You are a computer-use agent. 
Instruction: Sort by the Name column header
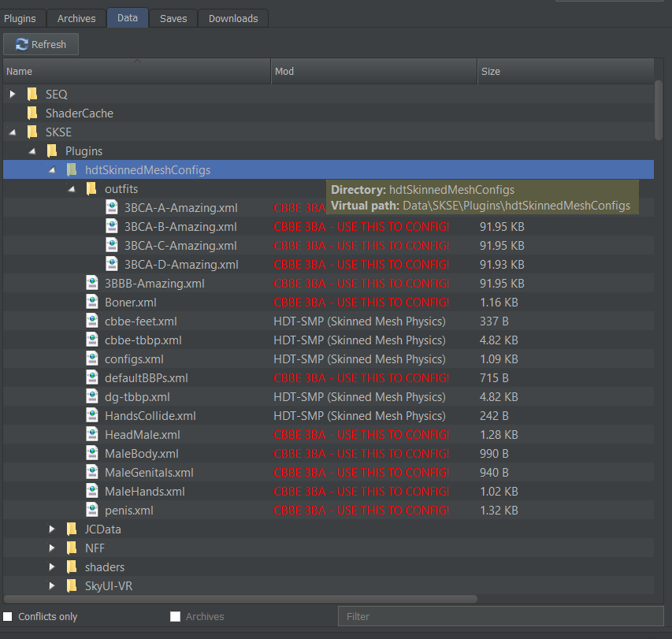[137, 71]
